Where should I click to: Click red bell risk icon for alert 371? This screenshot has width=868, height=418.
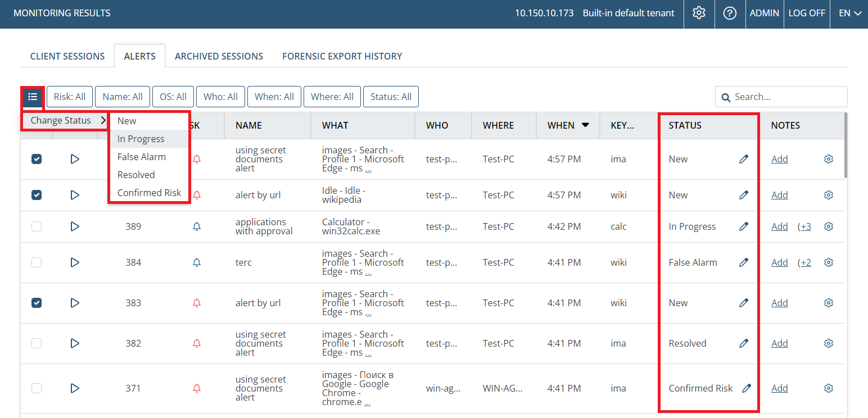pos(197,388)
